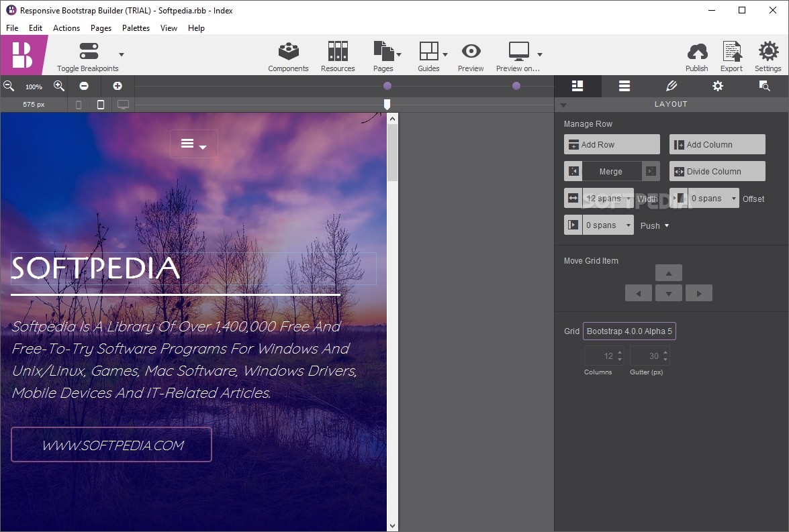The image size is (789, 532).
Task: Click the Preview on... monitor icon
Action: click(518, 51)
